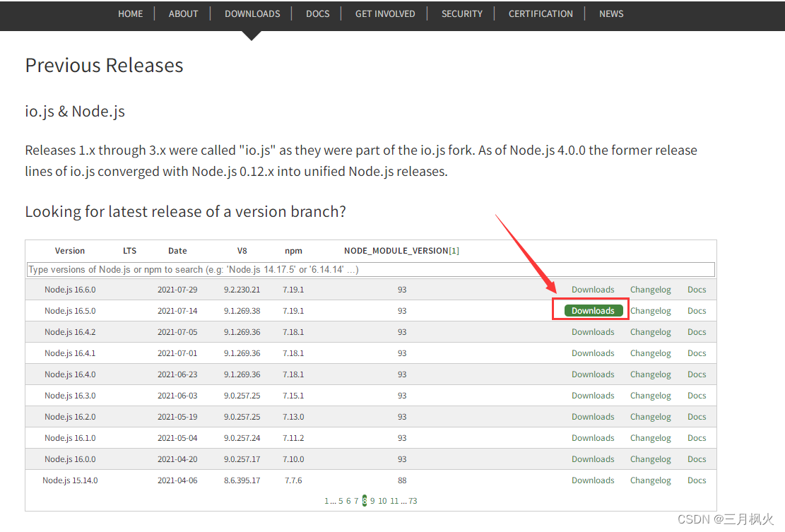The height and width of the screenshot is (532, 785).
Task: Jump to last pagination page 73
Action: pos(413,501)
